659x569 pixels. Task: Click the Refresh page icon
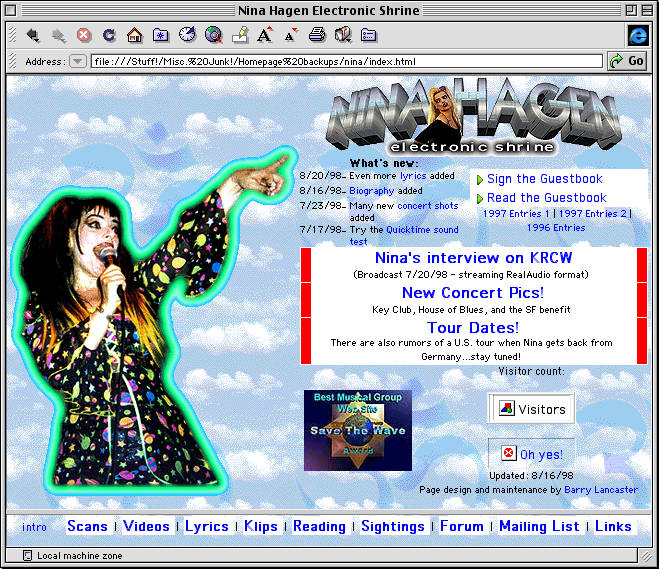[108, 36]
